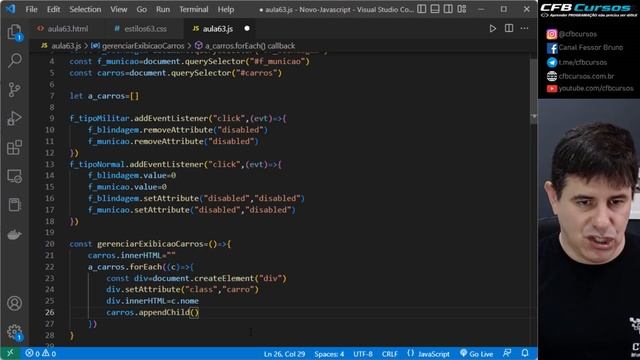Open the Help menu

[x=226, y=9]
